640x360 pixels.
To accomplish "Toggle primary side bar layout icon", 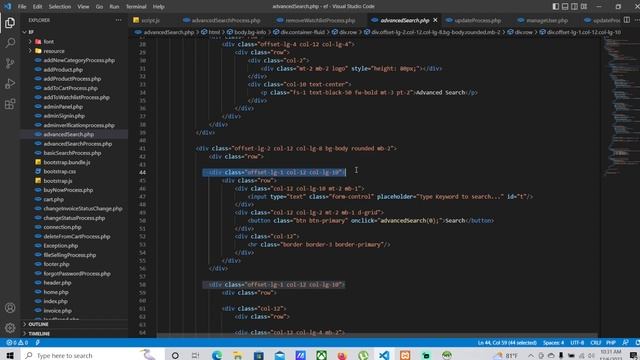I will point(556,7).
